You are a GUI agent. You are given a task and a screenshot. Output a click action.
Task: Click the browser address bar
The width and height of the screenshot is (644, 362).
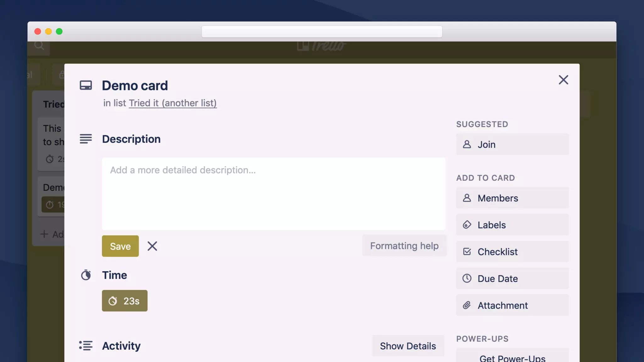pyautogui.click(x=322, y=32)
